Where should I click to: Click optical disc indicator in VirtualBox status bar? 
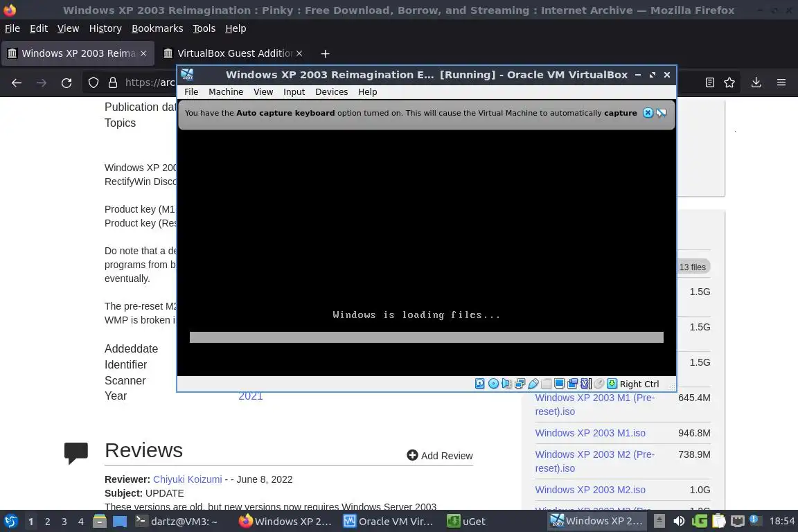[x=493, y=384]
